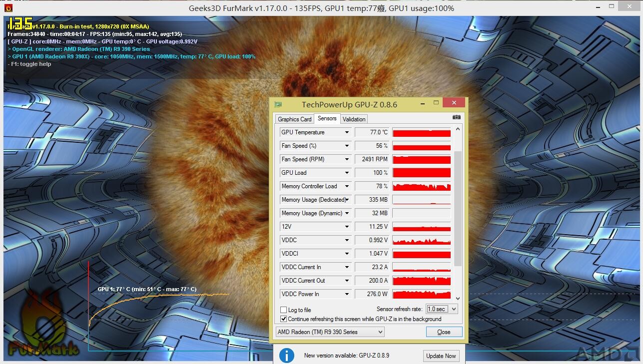Maximize the GPU-Z window
This screenshot has height=364, width=643.
point(436,103)
